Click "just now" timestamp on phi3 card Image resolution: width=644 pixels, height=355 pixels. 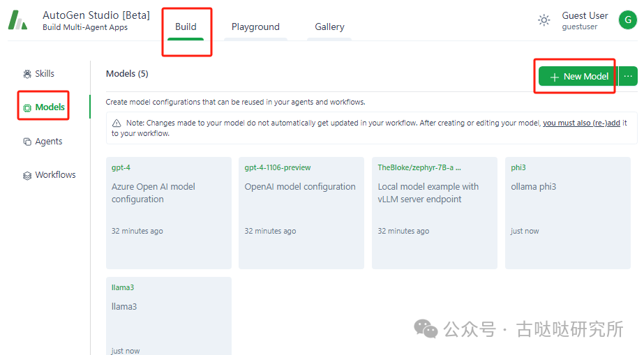[x=525, y=231]
